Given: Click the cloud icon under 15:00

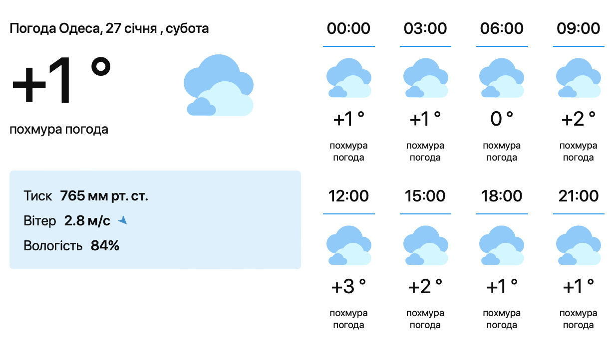Looking at the screenshot, I should [x=425, y=246].
